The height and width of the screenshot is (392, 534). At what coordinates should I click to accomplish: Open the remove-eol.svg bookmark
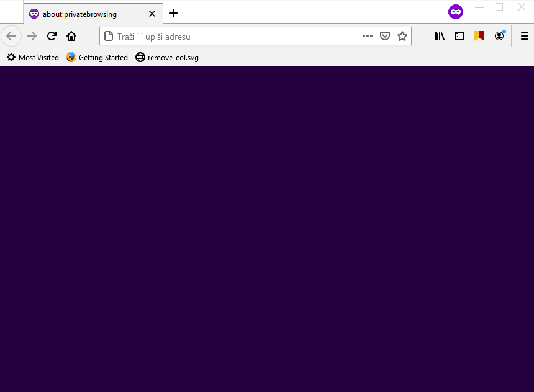[x=166, y=57]
